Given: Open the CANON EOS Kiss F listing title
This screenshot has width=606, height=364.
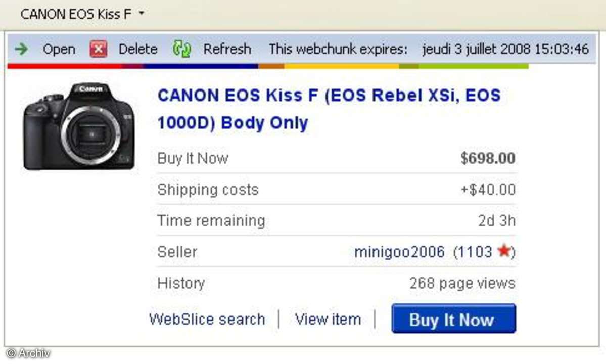Looking at the screenshot, I should pyautogui.click(x=329, y=109).
